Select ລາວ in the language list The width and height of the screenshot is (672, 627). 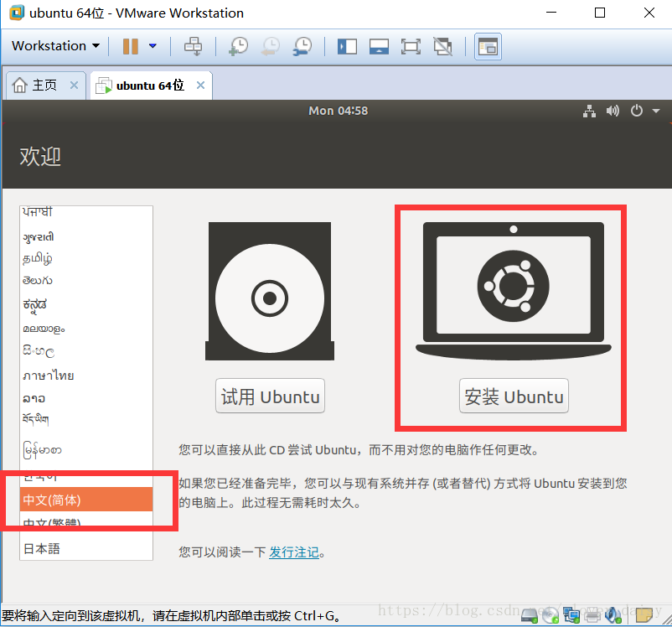pyautogui.click(x=86, y=398)
